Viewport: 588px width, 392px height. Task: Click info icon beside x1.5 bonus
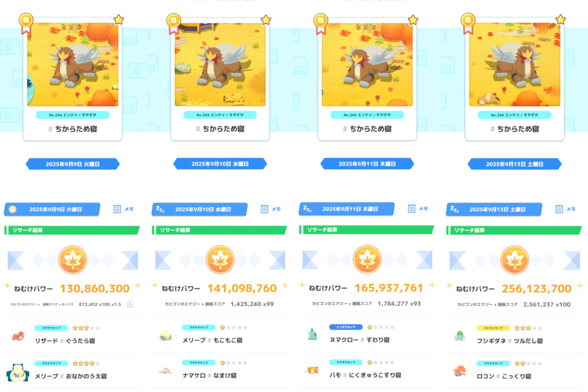pyautogui.click(x=130, y=304)
